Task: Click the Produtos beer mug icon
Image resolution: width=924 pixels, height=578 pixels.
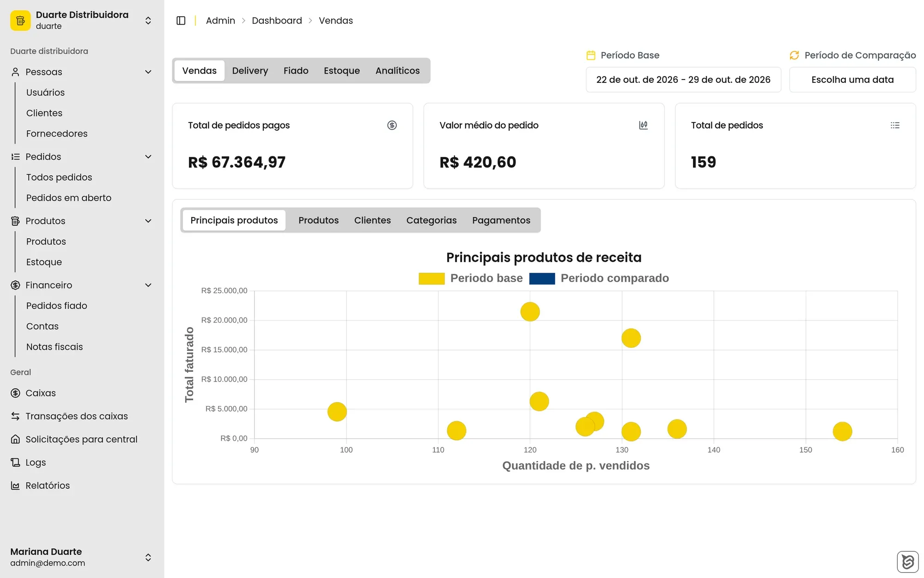Action: [15, 221]
